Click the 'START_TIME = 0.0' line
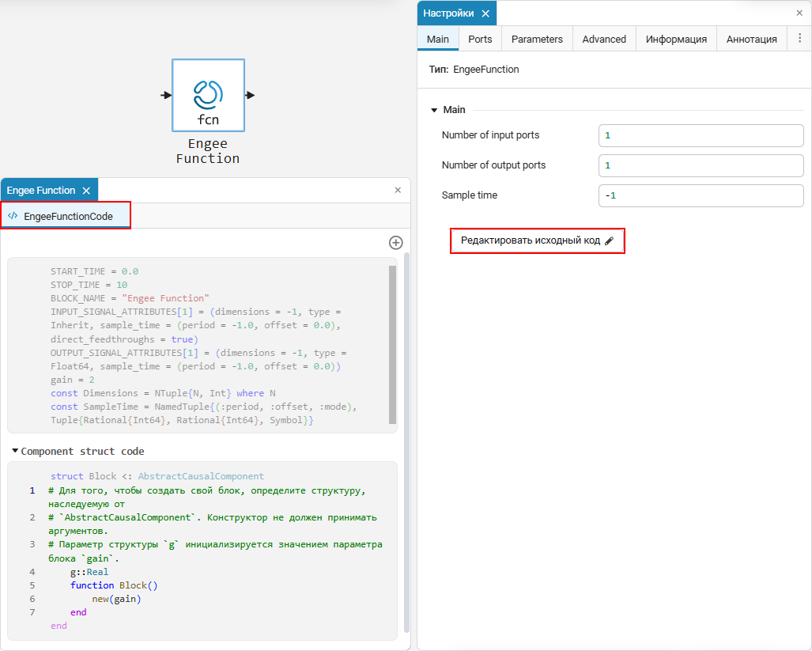Viewport: 812px width, 651px height. coord(94,271)
